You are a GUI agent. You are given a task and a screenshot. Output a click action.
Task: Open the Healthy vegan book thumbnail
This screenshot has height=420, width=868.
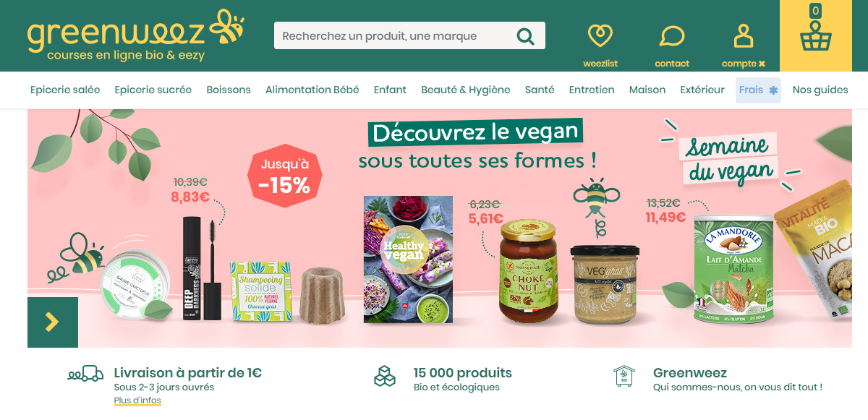pyautogui.click(x=408, y=260)
